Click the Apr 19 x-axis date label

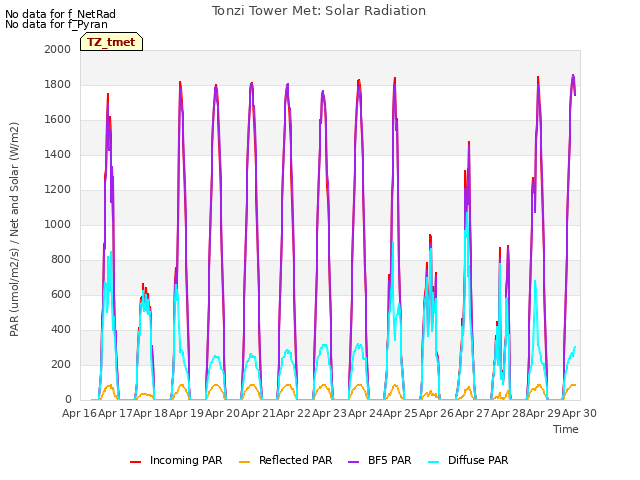[x=187, y=413]
